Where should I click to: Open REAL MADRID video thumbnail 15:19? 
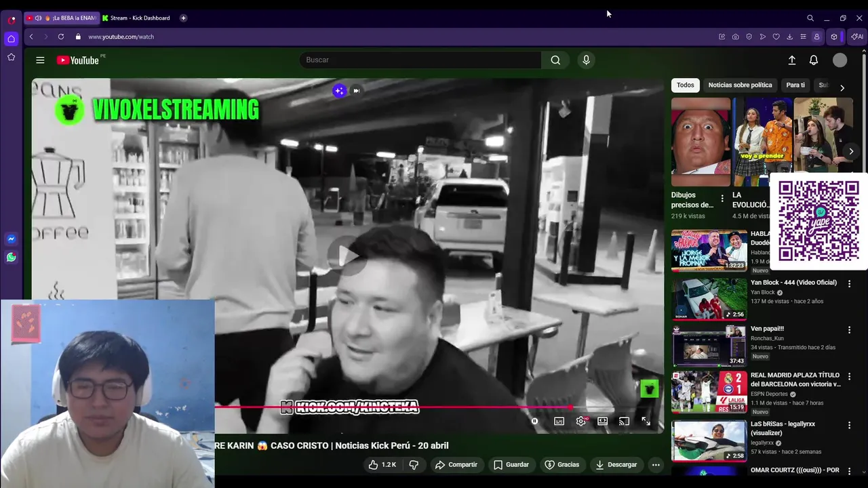point(709,392)
